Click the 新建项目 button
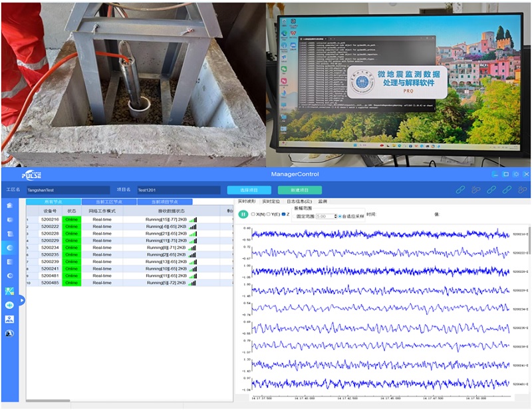This screenshot has width=532, height=410. (x=299, y=190)
